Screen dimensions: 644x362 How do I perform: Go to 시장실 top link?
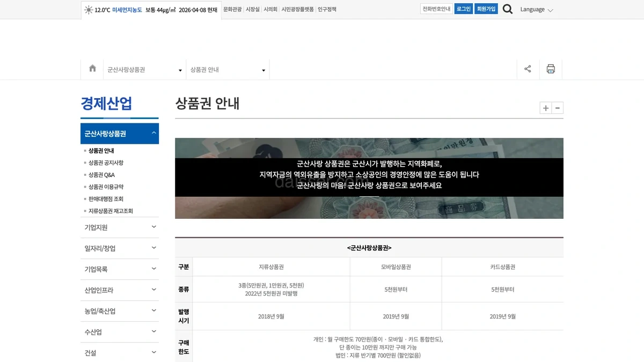pos(253,10)
